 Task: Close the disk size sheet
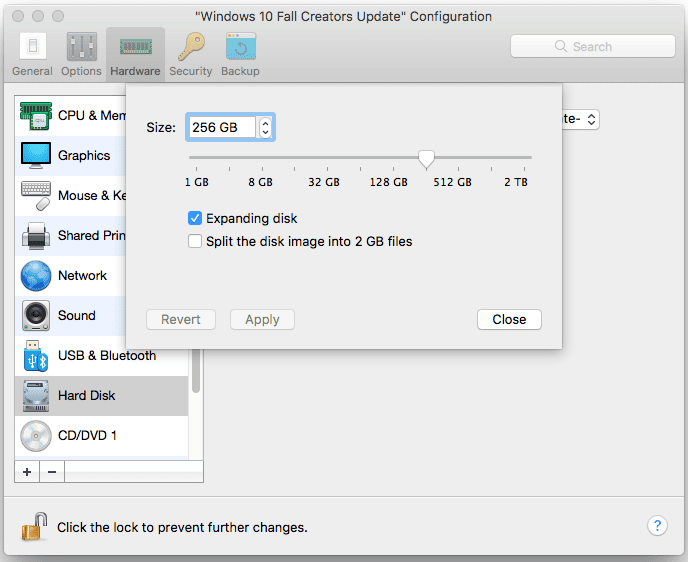(509, 319)
